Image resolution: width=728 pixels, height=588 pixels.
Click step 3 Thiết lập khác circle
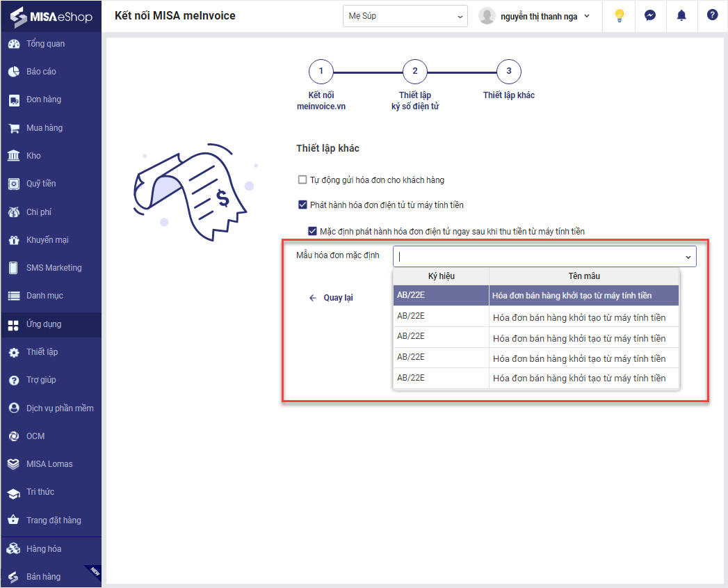509,72
